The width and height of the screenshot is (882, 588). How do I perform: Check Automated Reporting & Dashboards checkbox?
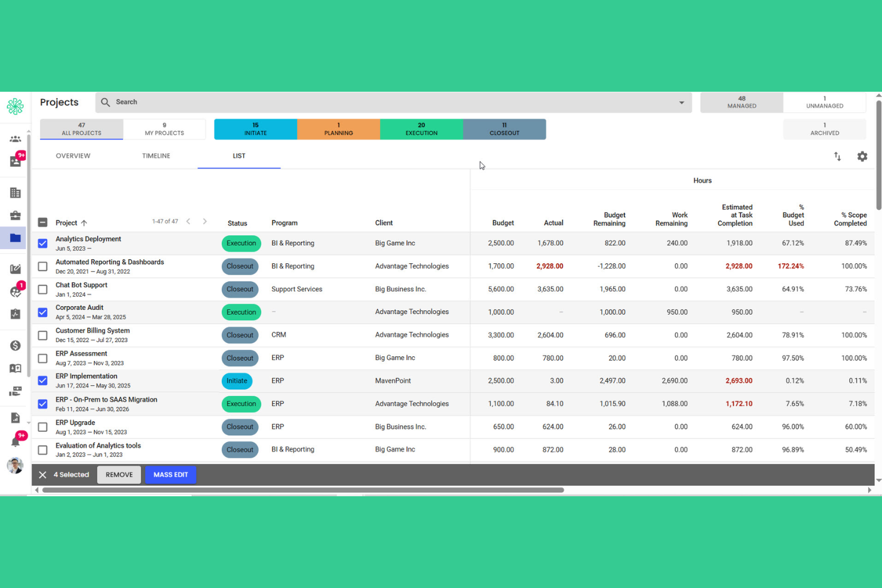(42, 266)
